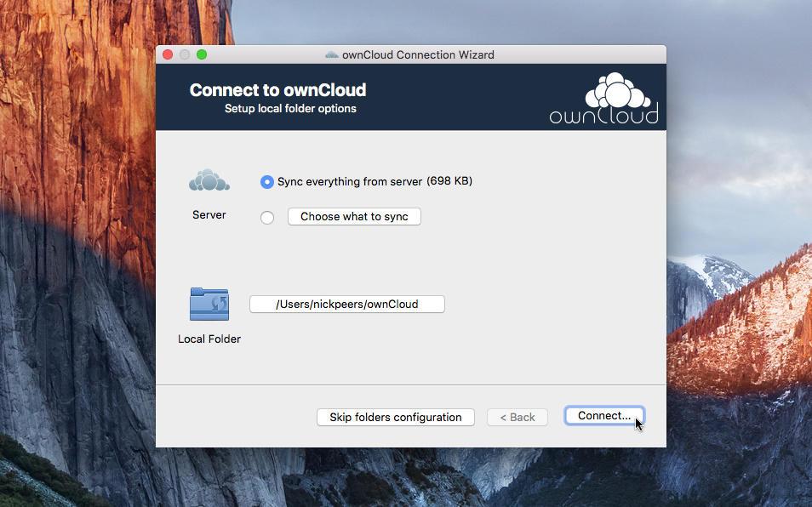Click the Connect... button
The image size is (812, 507).
pos(604,416)
